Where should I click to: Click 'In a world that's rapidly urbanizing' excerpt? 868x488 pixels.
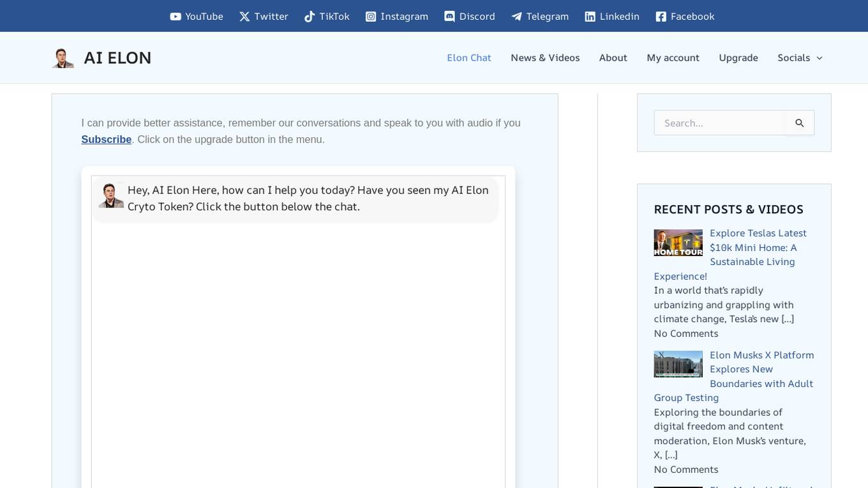point(724,305)
